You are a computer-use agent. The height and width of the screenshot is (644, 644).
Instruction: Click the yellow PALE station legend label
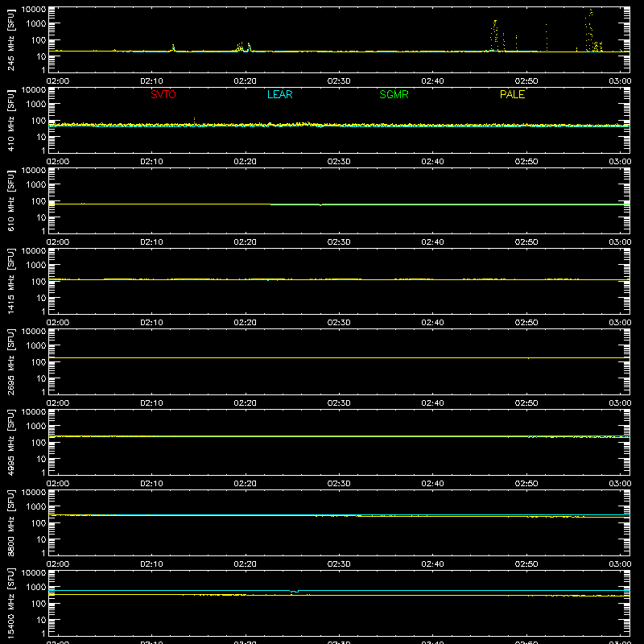[512, 94]
